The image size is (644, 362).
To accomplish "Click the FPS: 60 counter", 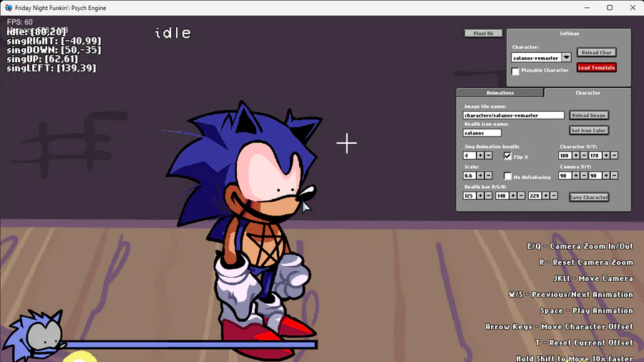I will click(20, 21).
